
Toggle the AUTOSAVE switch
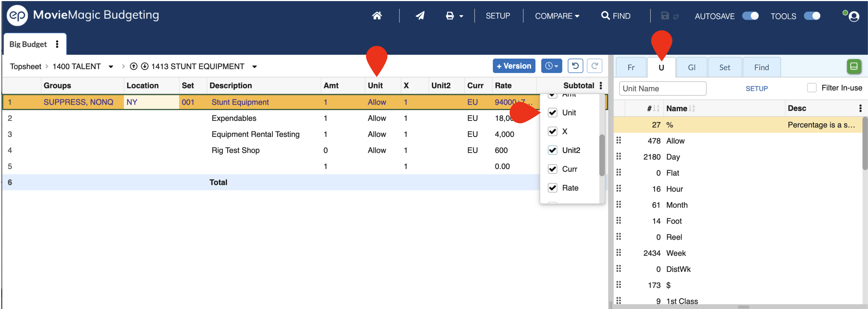(750, 16)
